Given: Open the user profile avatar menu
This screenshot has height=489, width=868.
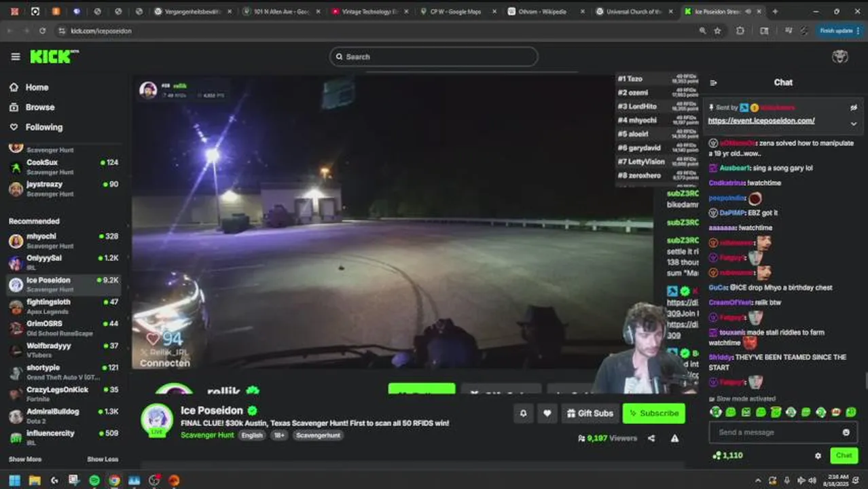Looking at the screenshot, I should (840, 56).
